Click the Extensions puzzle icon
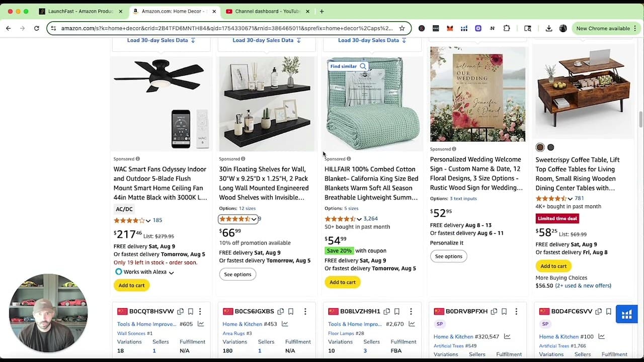This screenshot has height=362, width=644. point(507,28)
